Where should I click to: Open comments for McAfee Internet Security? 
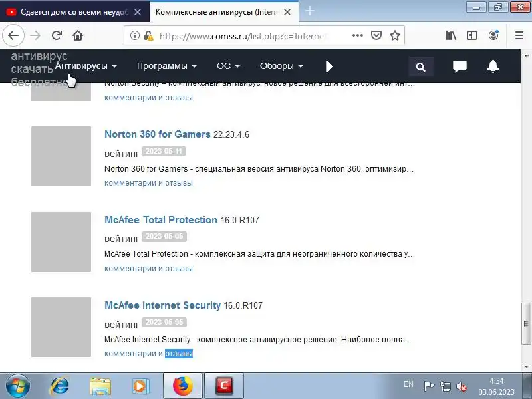pyautogui.click(x=148, y=354)
